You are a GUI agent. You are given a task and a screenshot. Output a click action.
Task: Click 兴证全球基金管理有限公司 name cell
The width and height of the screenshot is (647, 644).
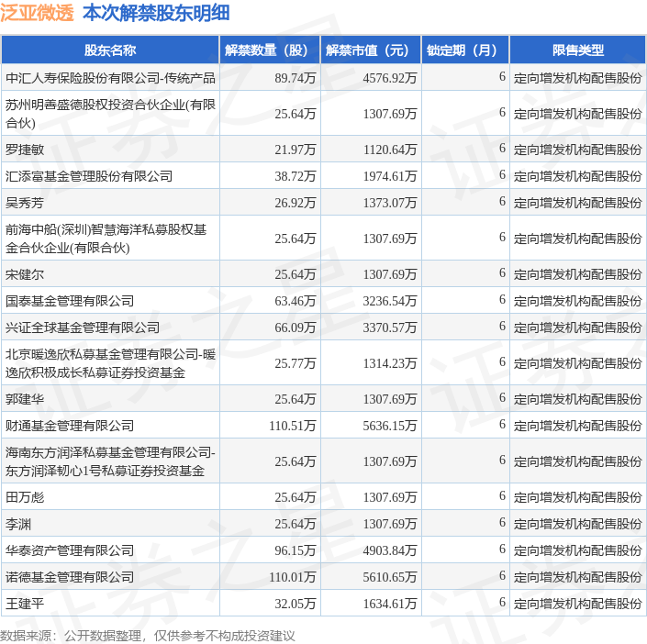110,328
